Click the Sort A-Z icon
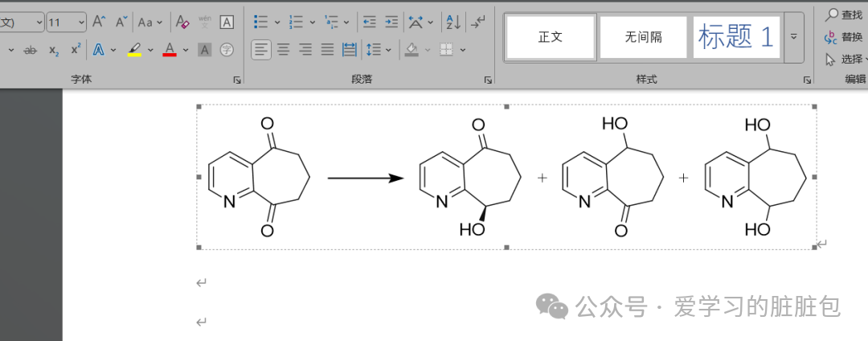The height and width of the screenshot is (341, 868). 452,22
